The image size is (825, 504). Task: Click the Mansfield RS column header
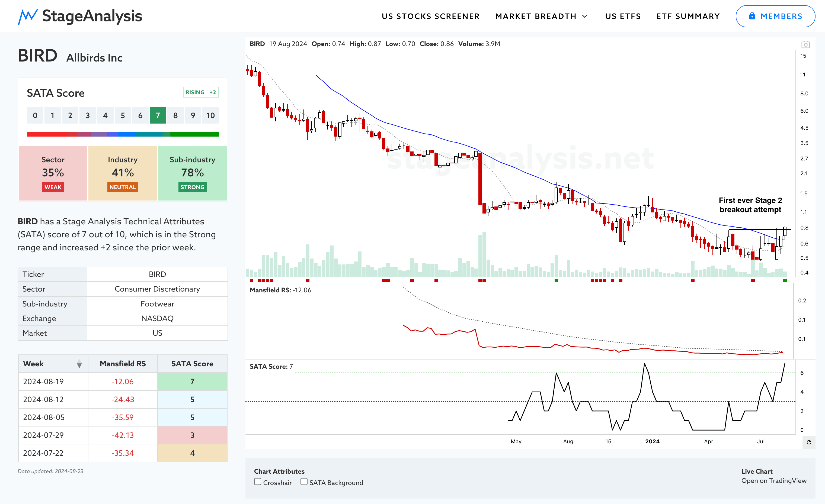coord(123,364)
